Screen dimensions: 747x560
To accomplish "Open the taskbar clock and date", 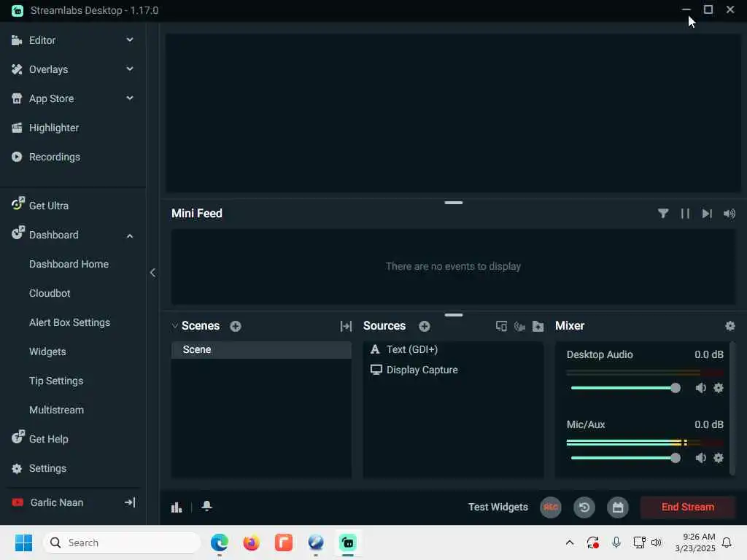I will 695,542.
